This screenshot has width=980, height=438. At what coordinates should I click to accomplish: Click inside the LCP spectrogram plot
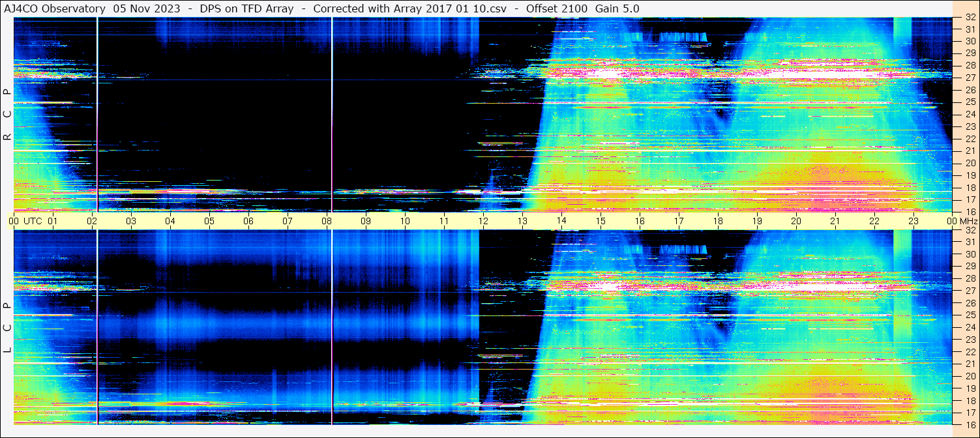tap(483, 327)
